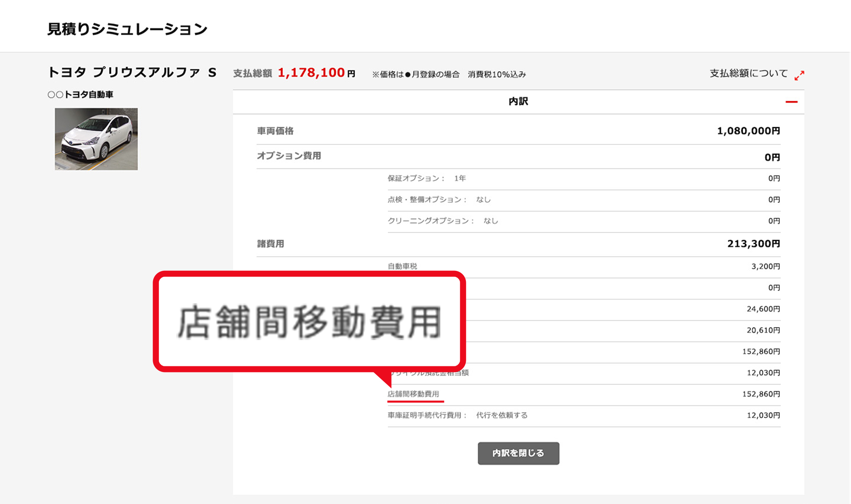Click the 保証オプション 1年 entry

tap(427, 179)
